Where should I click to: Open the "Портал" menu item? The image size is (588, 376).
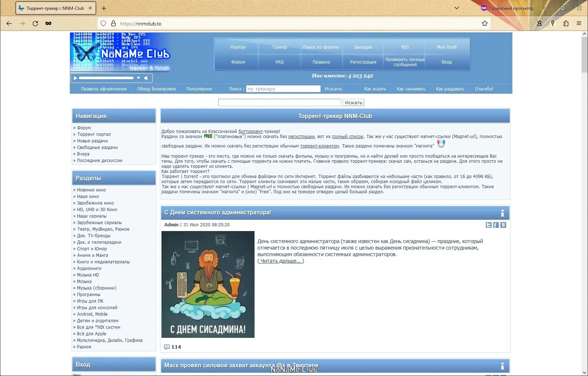pos(237,47)
